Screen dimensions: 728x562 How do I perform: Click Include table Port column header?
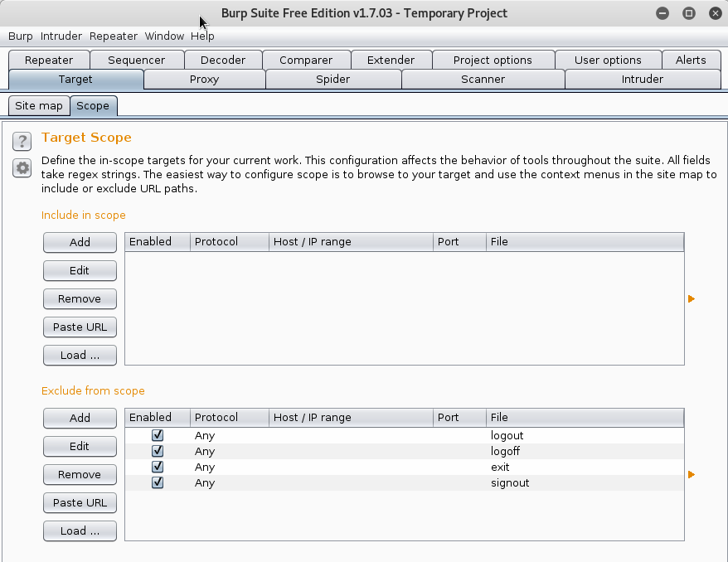pyautogui.click(x=459, y=242)
